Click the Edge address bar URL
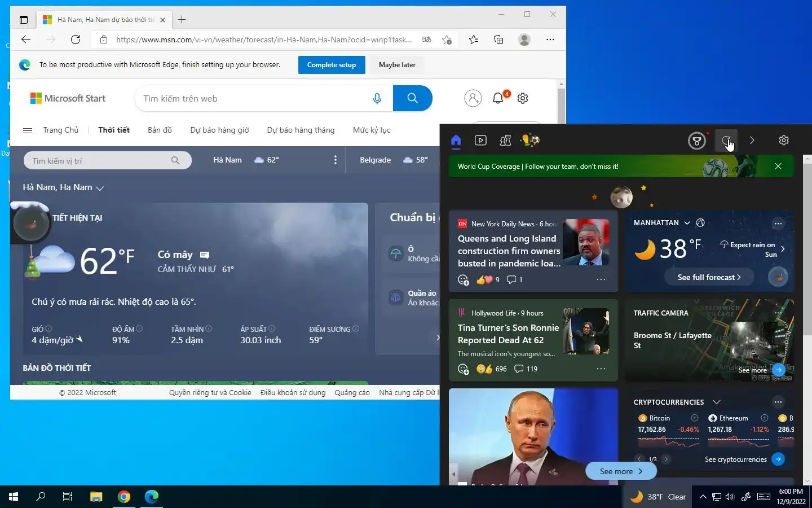This screenshot has height=508, width=812. click(264, 40)
